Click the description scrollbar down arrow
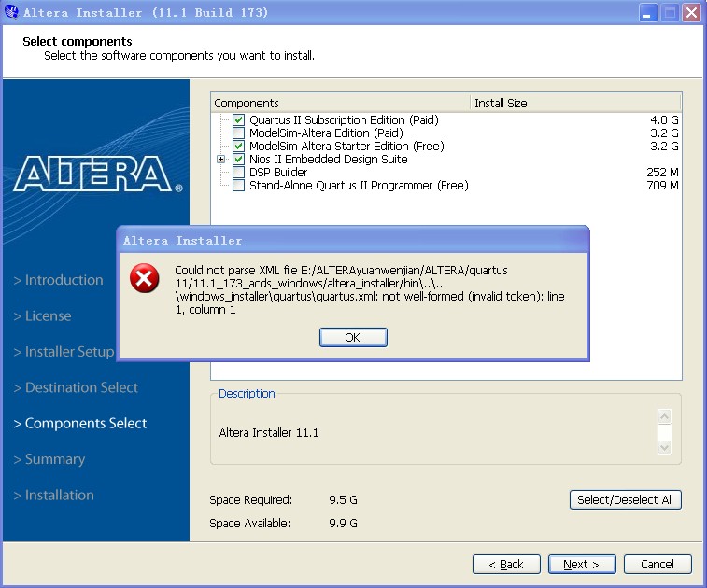This screenshot has height=588, width=707. pos(664,447)
